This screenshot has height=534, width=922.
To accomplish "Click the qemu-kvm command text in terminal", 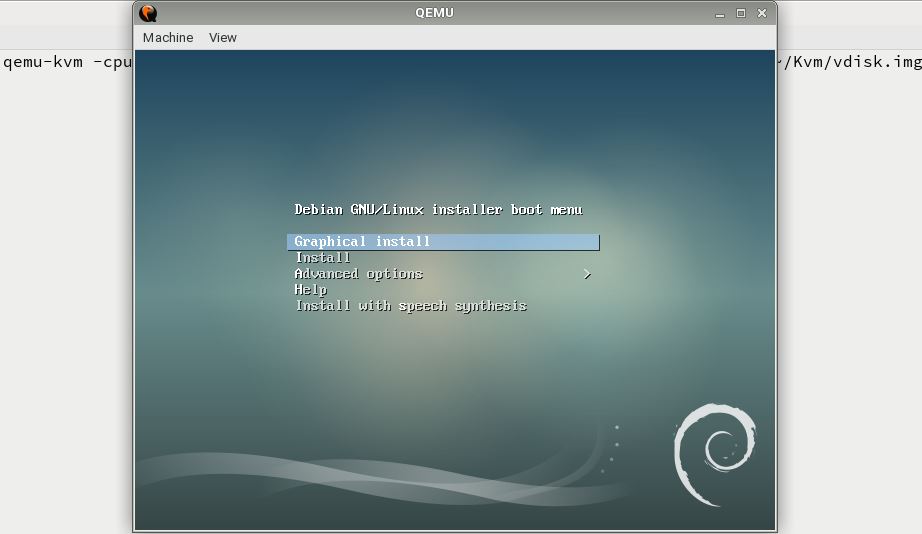I will (67, 62).
